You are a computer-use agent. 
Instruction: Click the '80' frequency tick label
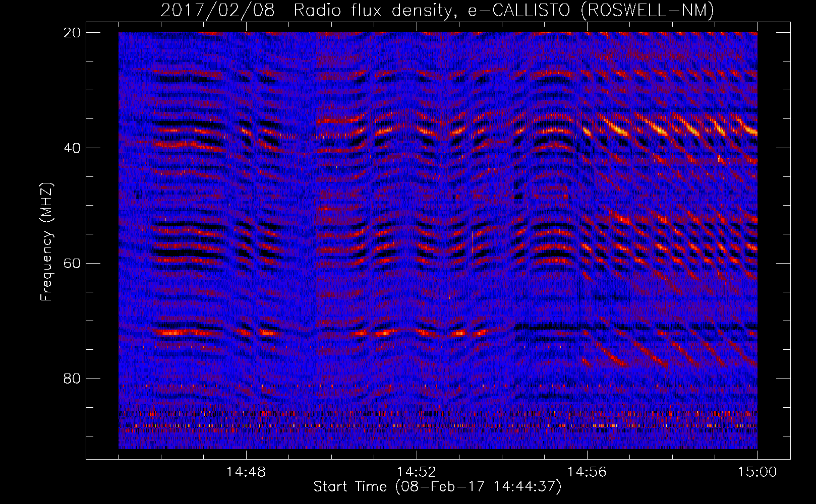73,379
